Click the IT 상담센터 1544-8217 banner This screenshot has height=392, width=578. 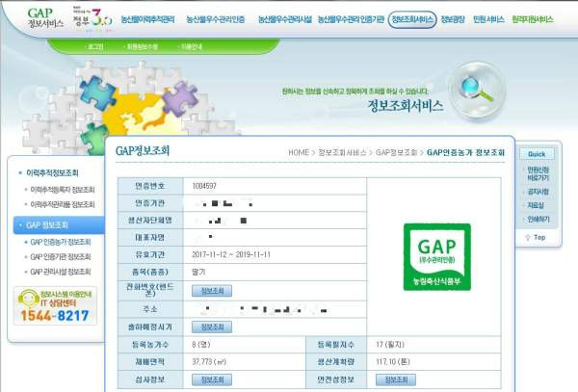tap(55, 305)
